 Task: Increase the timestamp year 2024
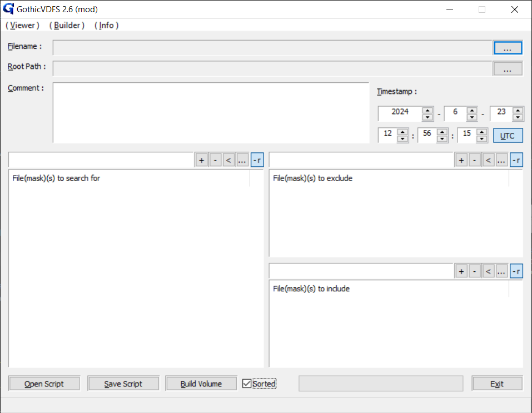click(x=427, y=110)
